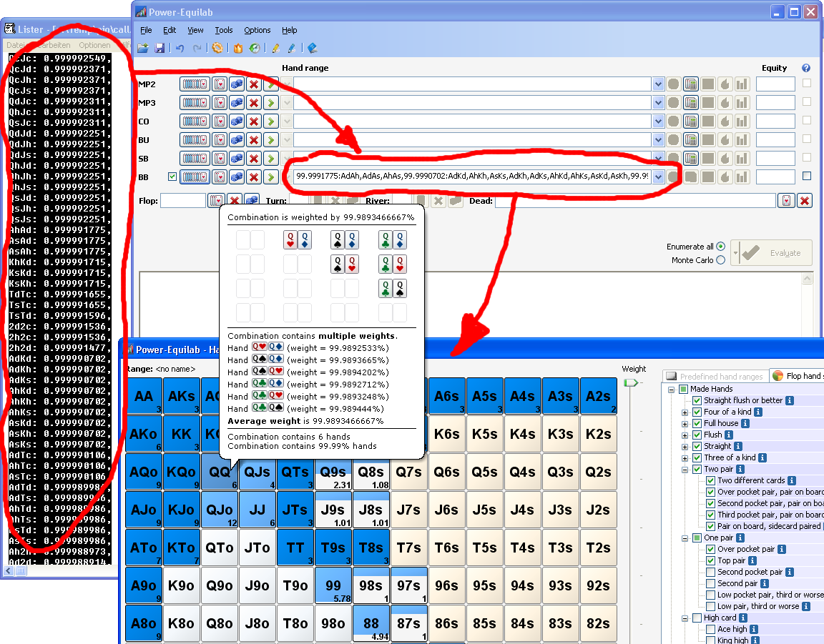Open the hand range selector for MP2
Screen dimensions: 824x644
point(195,84)
